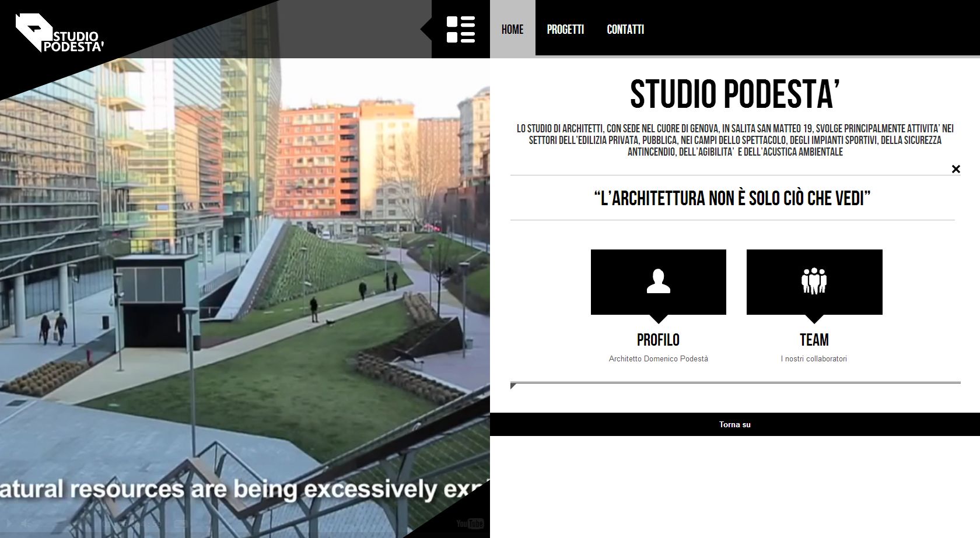Viewport: 980px width, 538px height.
Task: Close the intro section with the X
Action: [x=956, y=169]
